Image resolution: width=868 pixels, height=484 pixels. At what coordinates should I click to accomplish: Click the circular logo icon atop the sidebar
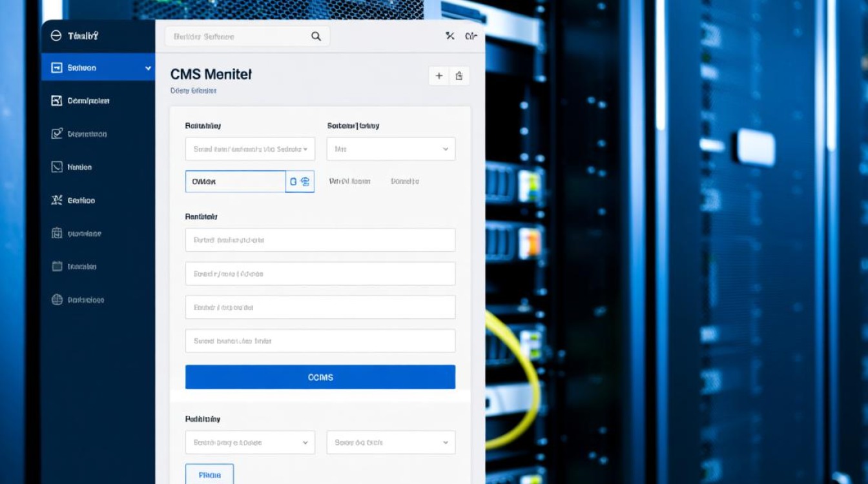point(56,36)
